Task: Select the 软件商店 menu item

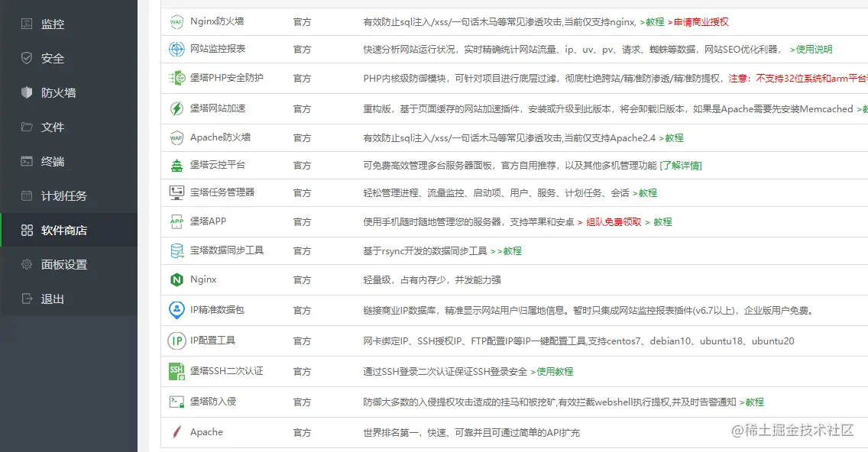Action: pos(69,230)
